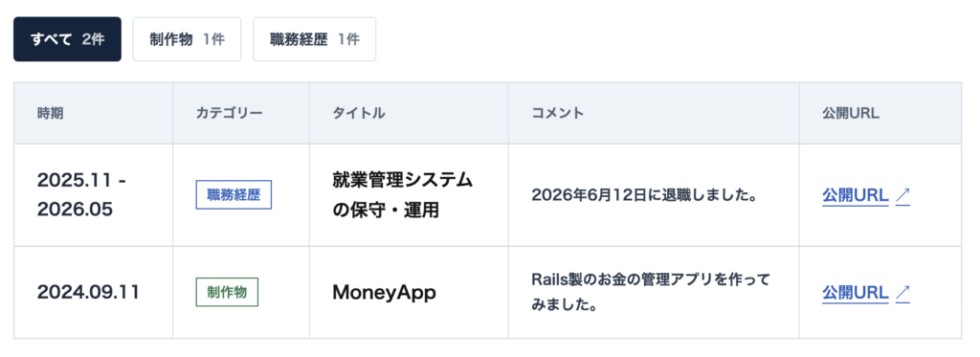This screenshot has width=980, height=357.
Task: Open 公開URL link for 就業管理システムの保守・運用
Action: click(x=855, y=195)
